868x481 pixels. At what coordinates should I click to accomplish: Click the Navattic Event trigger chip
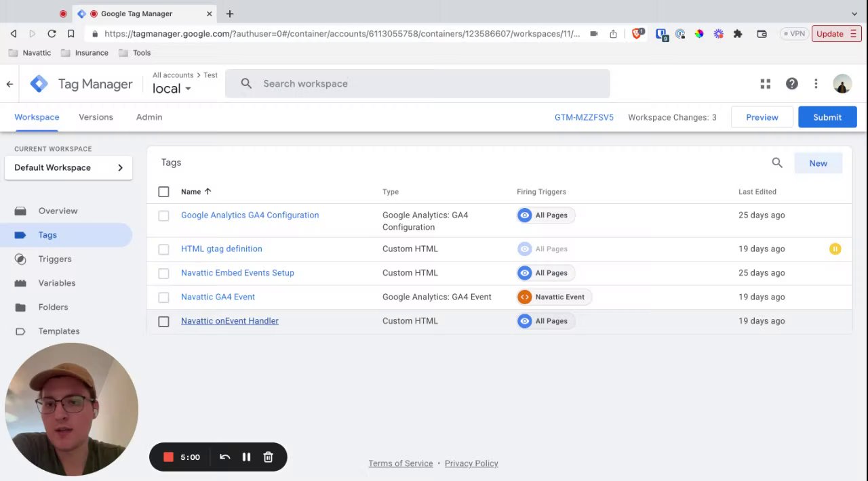[x=554, y=297]
